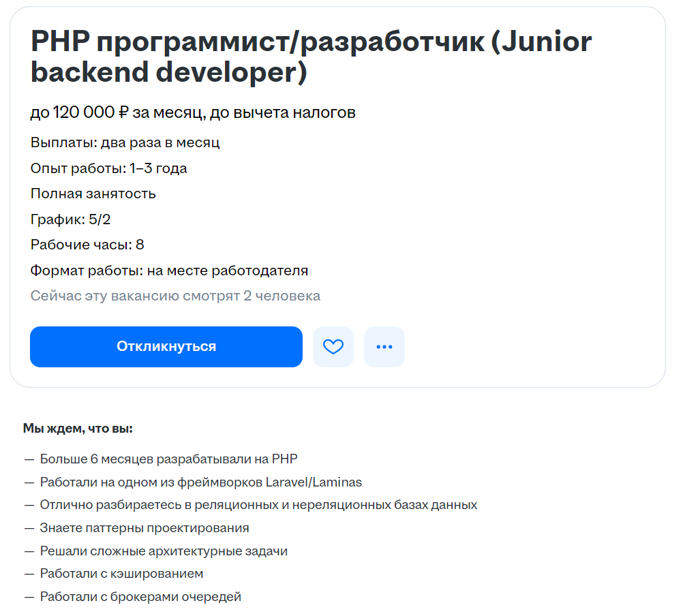The height and width of the screenshot is (616, 683).
Task: Click the Полная занятость label
Action: (x=91, y=194)
